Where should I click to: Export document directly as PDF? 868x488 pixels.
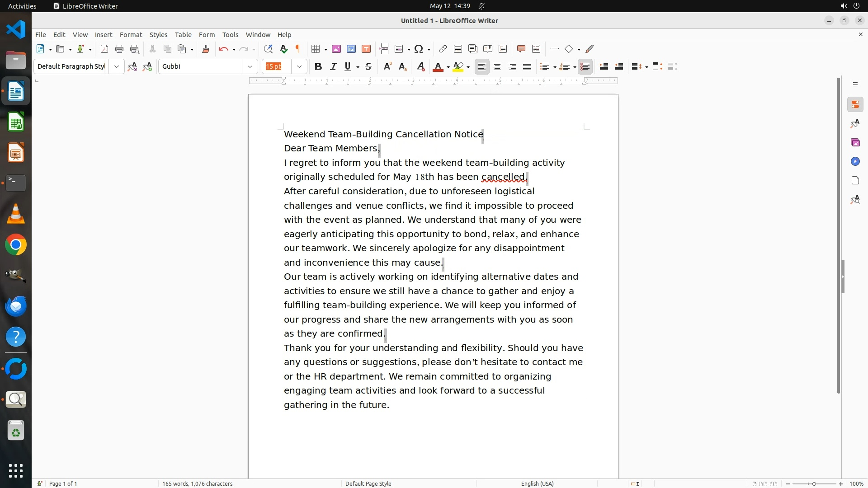pyautogui.click(x=104, y=49)
